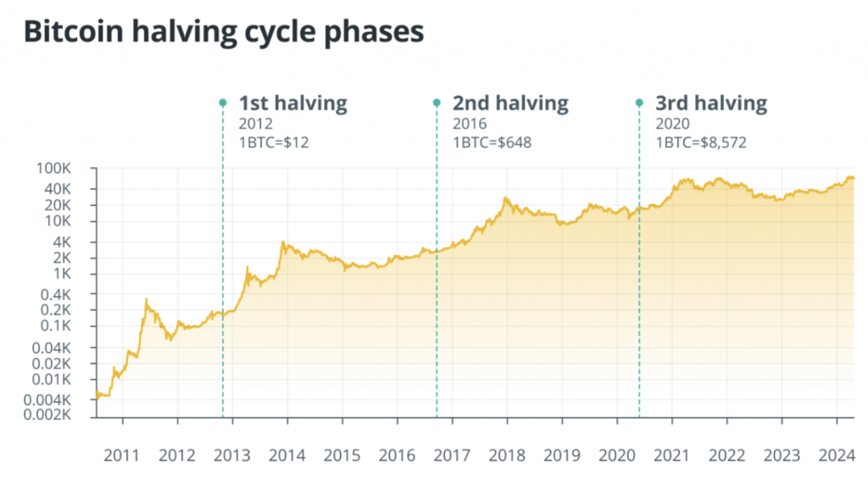This screenshot has height=480, width=868.
Task: Click the '1BTC=$12' price text
Action: [274, 142]
